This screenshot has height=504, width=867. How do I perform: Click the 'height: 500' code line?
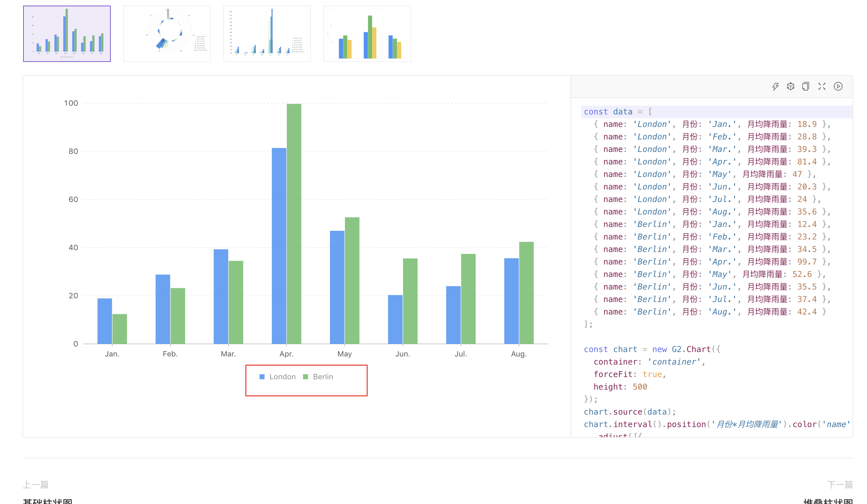[x=620, y=387]
